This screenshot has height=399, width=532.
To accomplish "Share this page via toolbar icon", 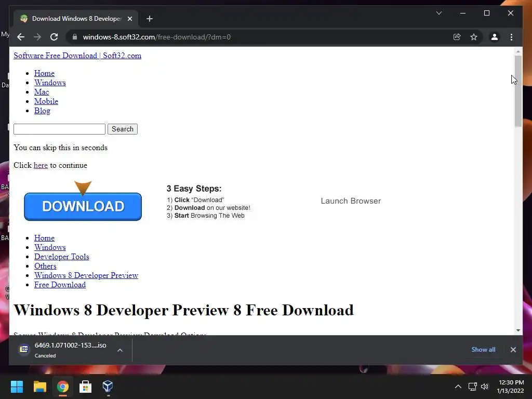I will pos(457,37).
